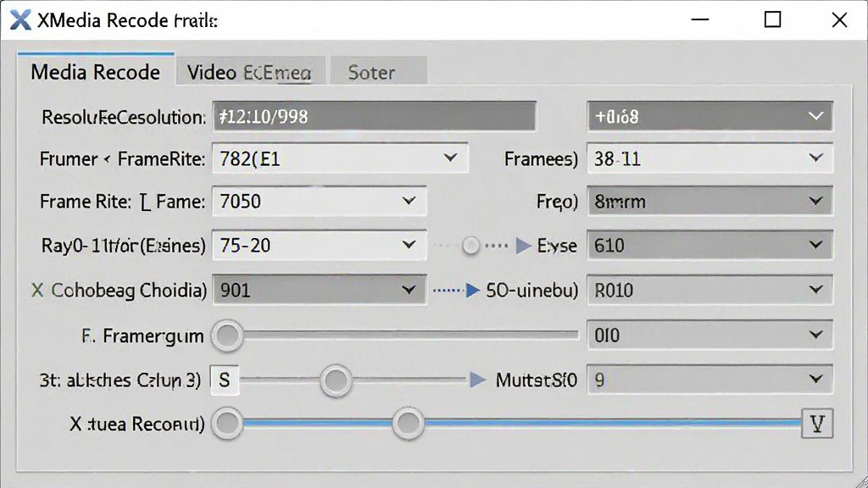Click the Freo) label
This screenshot has height=488, width=868.
557,202
